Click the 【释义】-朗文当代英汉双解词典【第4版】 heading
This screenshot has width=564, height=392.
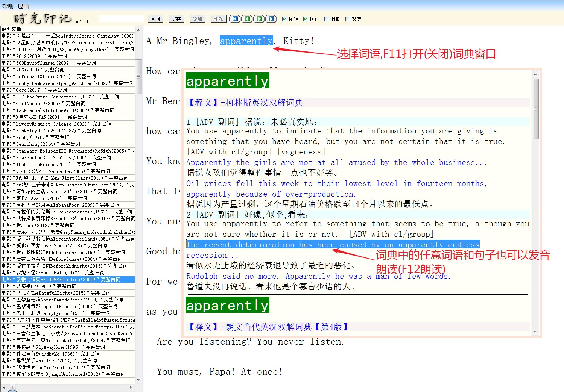tap(267, 327)
